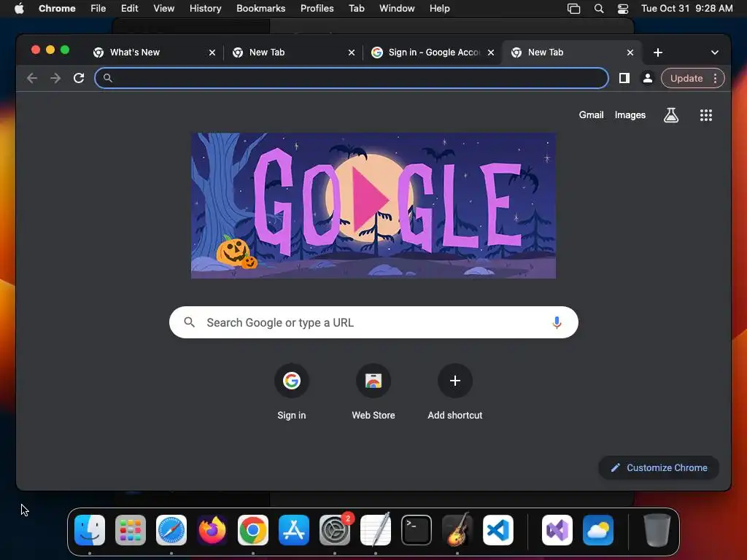The width and height of the screenshot is (747, 560).
Task: Open Finder from the dock
Action: 90,530
